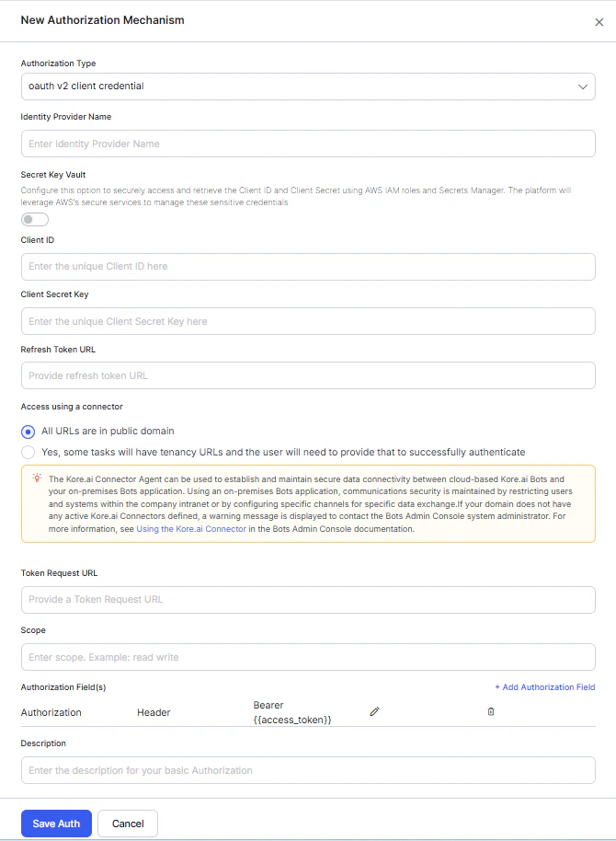The image size is (616, 841).
Task: Click the trash icon in Authorization Fields row
Action: (491, 711)
